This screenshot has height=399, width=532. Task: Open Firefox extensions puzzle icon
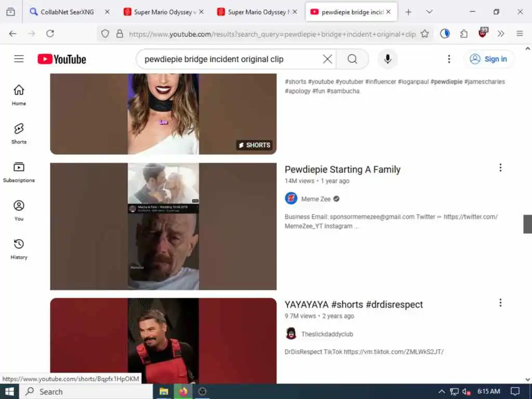pos(464,34)
